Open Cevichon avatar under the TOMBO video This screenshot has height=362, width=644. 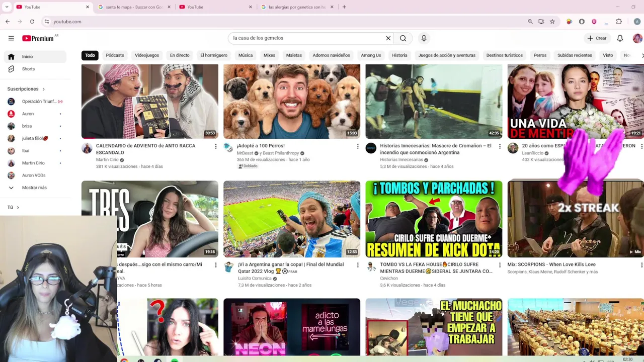click(x=371, y=266)
